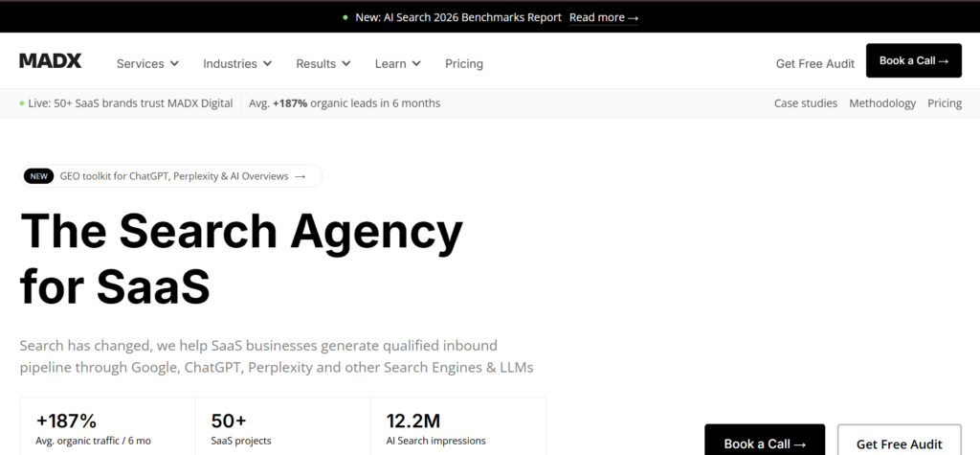The height and width of the screenshot is (455, 980).
Task: Click the green dot in announcement bar
Action: tap(345, 17)
